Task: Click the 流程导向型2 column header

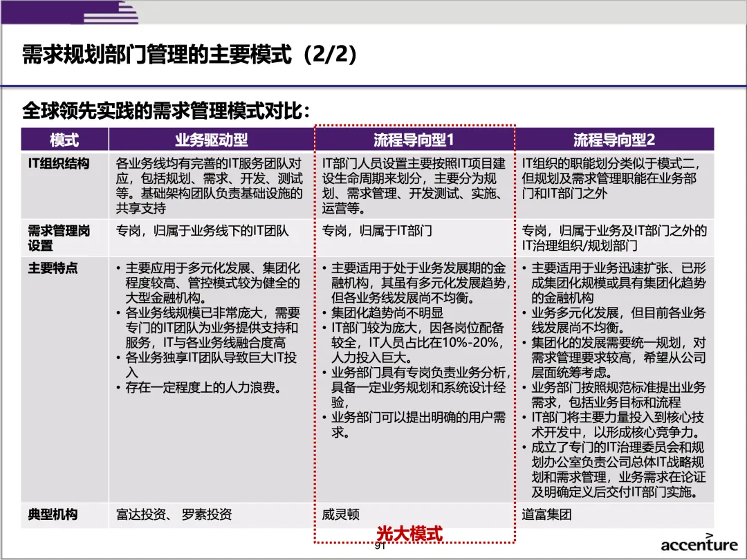Action: [614, 140]
